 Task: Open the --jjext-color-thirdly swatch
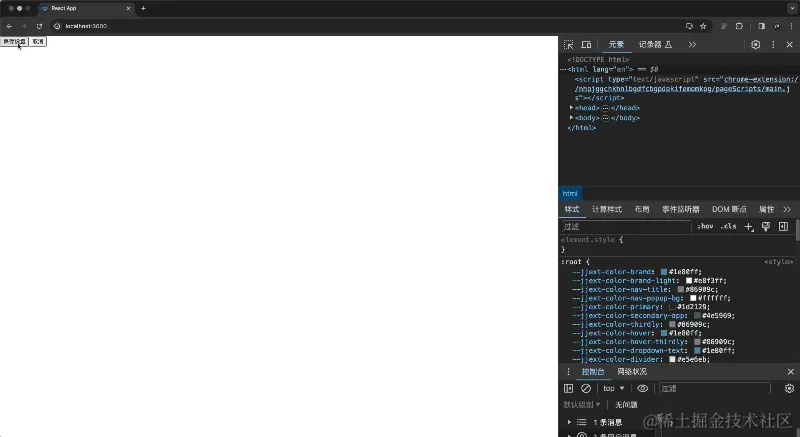pos(672,324)
